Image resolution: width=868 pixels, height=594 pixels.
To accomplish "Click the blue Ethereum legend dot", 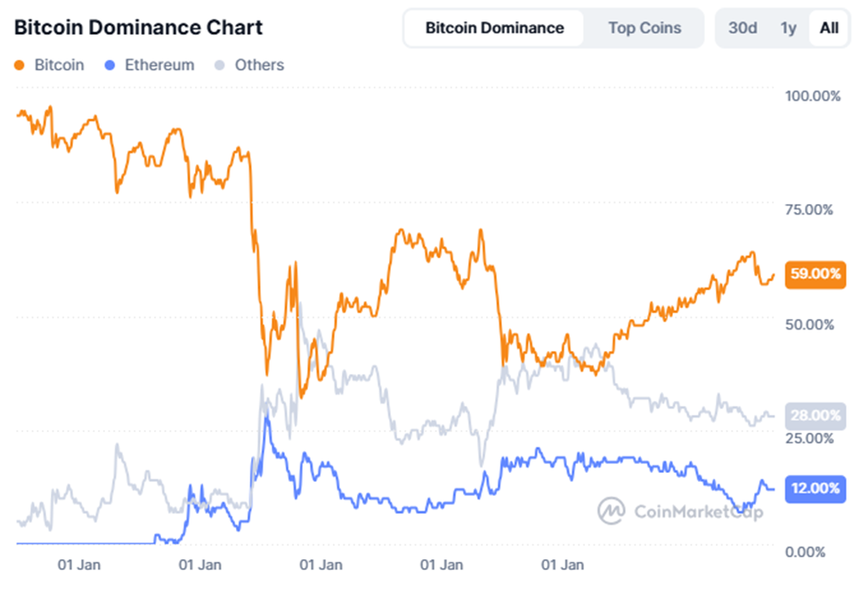I will coord(110,65).
